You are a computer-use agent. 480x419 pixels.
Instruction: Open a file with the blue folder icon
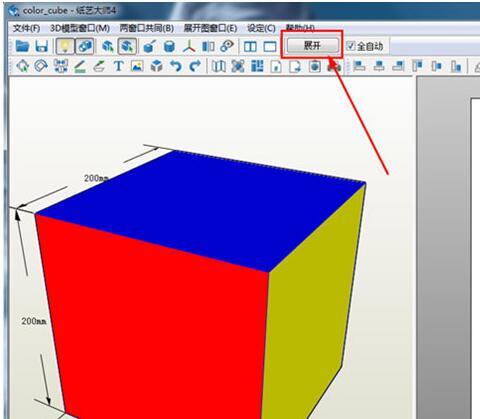[23, 46]
